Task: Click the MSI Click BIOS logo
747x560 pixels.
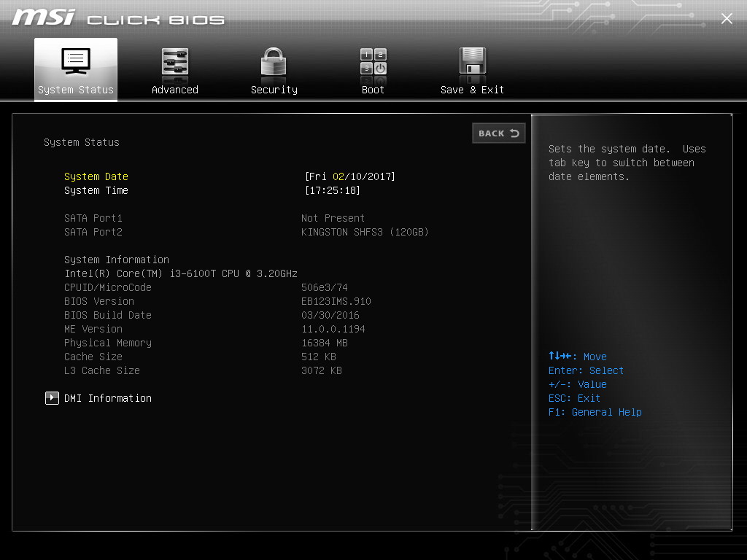Action: pos(118,18)
